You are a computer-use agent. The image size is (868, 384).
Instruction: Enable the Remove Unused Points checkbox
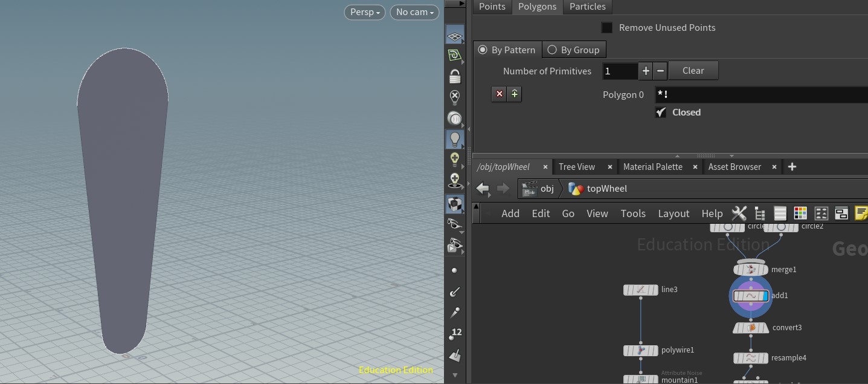click(x=607, y=28)
